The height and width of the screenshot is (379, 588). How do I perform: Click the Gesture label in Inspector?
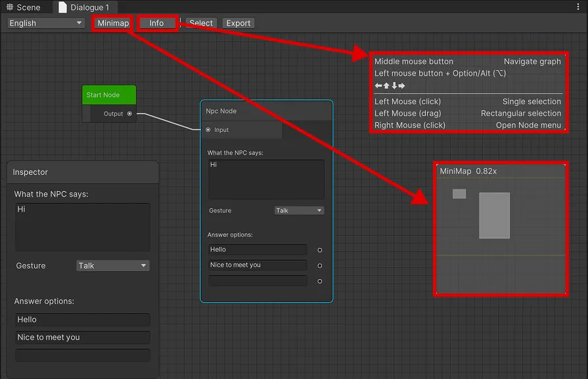click(31, 265)
